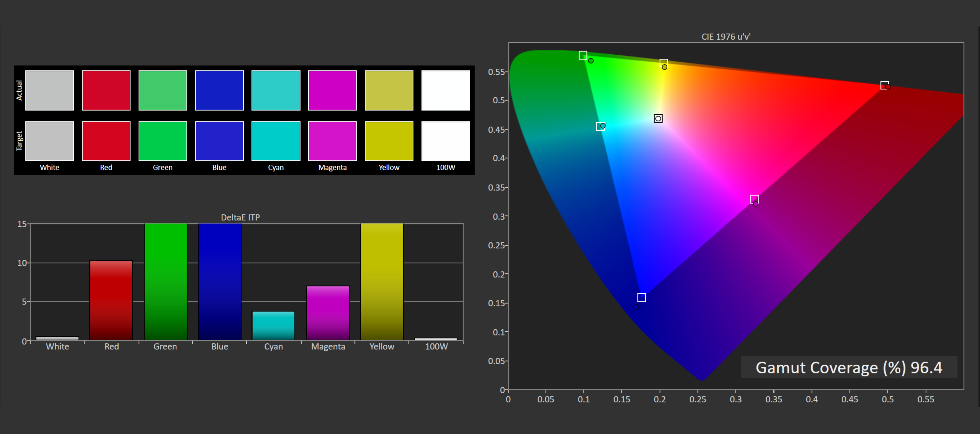Pick the Actual Yellow swatch
The image size is (980, 434).
click(389, 90)
